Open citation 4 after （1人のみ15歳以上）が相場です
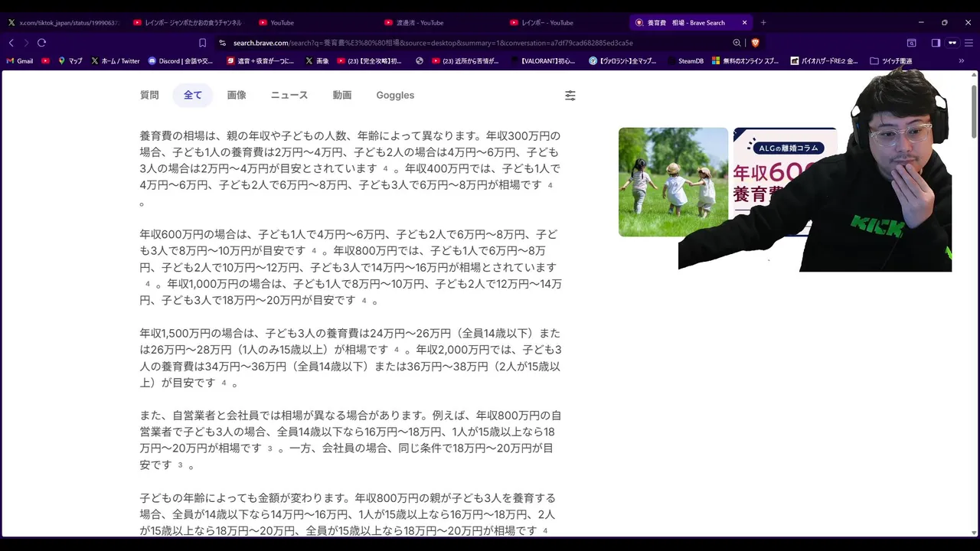 pos(397,350)
